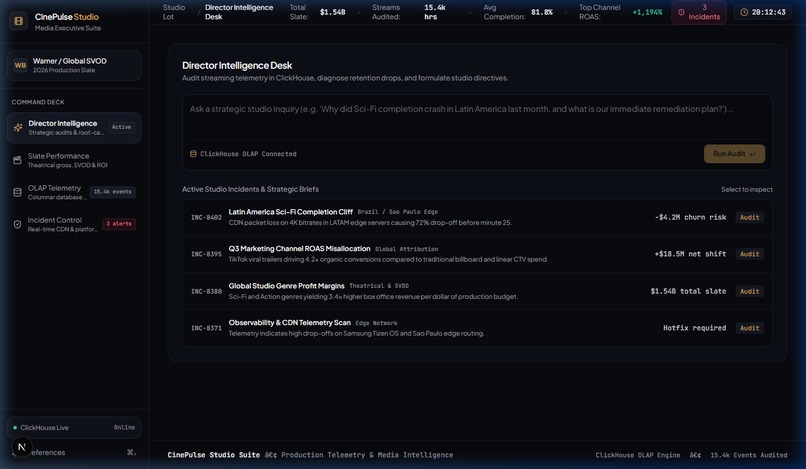Select the Observability & CDN Telemetry Scan title
Viewport: 806px width, 469px height.
tap(289, 323)
